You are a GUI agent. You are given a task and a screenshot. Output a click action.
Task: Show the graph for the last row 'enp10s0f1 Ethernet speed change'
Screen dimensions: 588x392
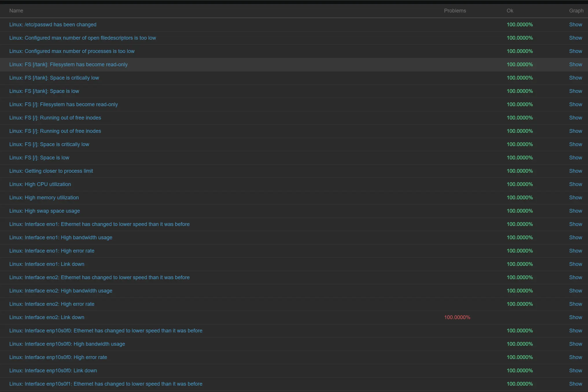pos(575,384)
